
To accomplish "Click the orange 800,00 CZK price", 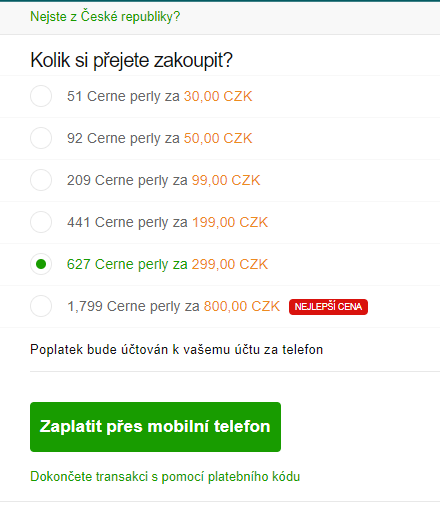I will click(242, 306).
